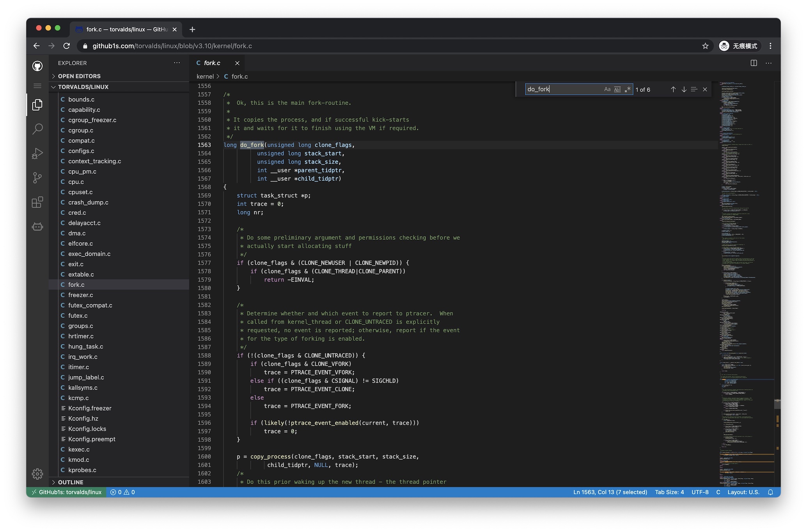
Task: Open the Extensions view
Action: click(x=37, y=202)
